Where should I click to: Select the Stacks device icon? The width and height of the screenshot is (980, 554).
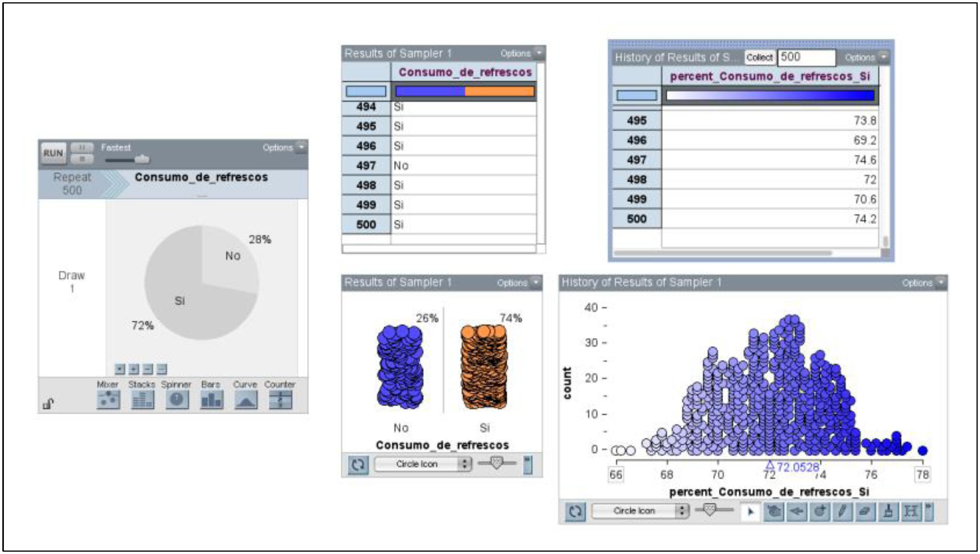[143, 400]
